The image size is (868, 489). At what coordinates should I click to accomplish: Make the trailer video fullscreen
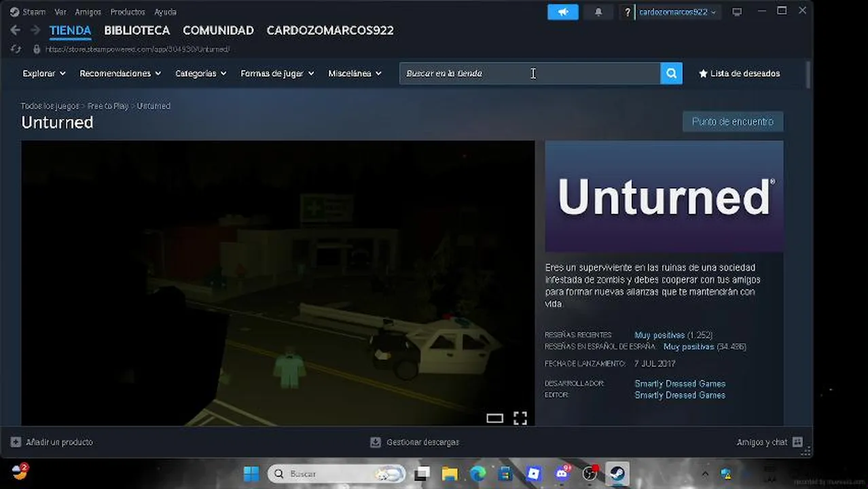click(x=520, y=418)
